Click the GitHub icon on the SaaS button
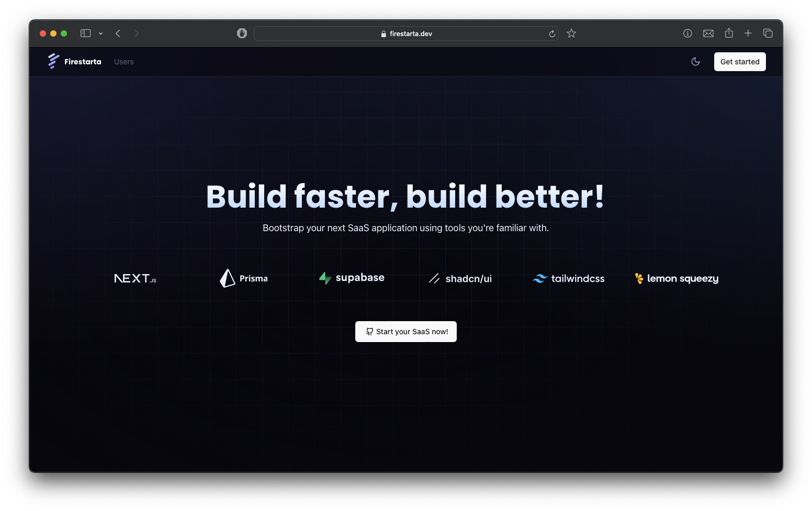 point(369,331)
